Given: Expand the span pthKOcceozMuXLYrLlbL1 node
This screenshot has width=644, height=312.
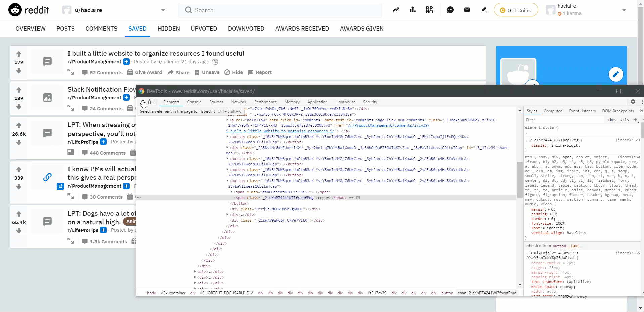Looking at the screenshot, I should pyautogui.click(x=231, y=192).
